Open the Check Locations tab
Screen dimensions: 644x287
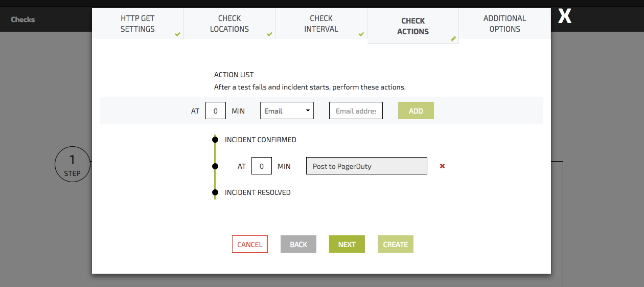click(229, 24)
